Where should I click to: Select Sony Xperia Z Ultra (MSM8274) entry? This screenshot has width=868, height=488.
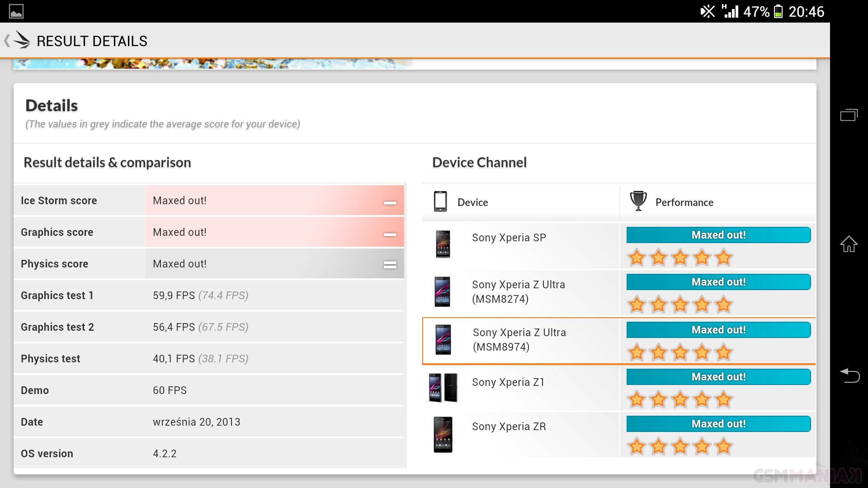(x=518, y=291)
